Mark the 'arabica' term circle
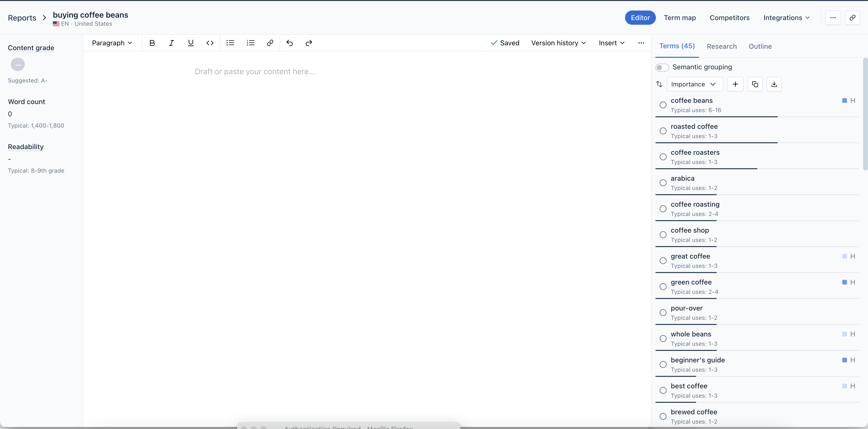The width and height of the screenshot is (868, 429). [x=663, y=183]
